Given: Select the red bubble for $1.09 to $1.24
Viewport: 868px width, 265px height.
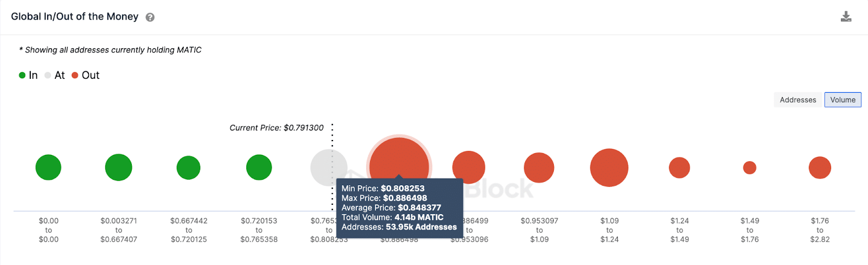Looking at the screenshot, I should [x=609, y=168].
